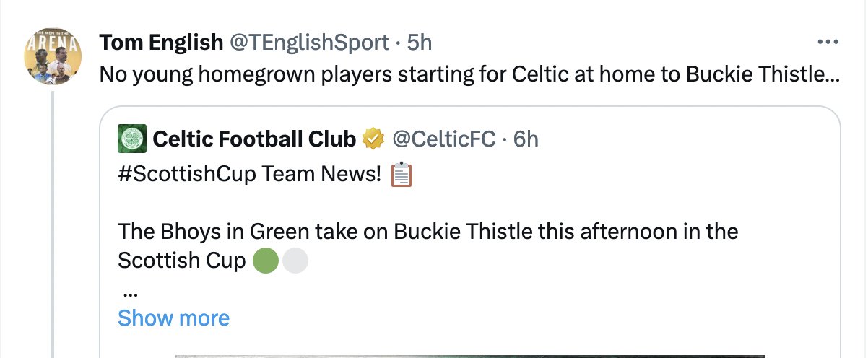Image resolution: width=868 pixels, height=358 pixels.
Task: Open the 5h tweet timestamp
Action: click(x=420, y=43)
